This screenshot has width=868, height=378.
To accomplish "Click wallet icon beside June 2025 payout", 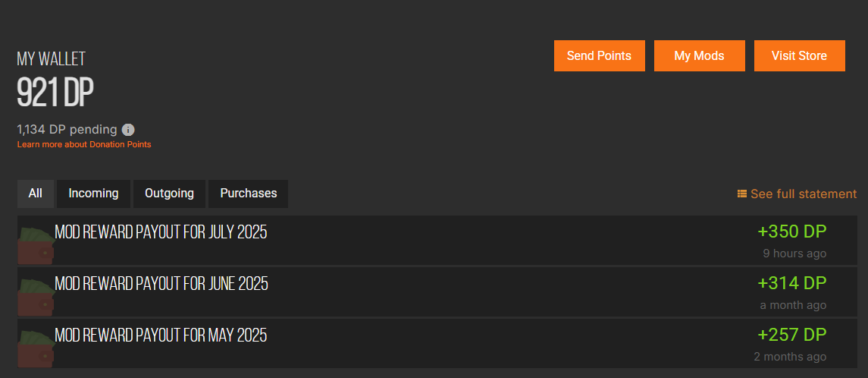I will 36,293.
